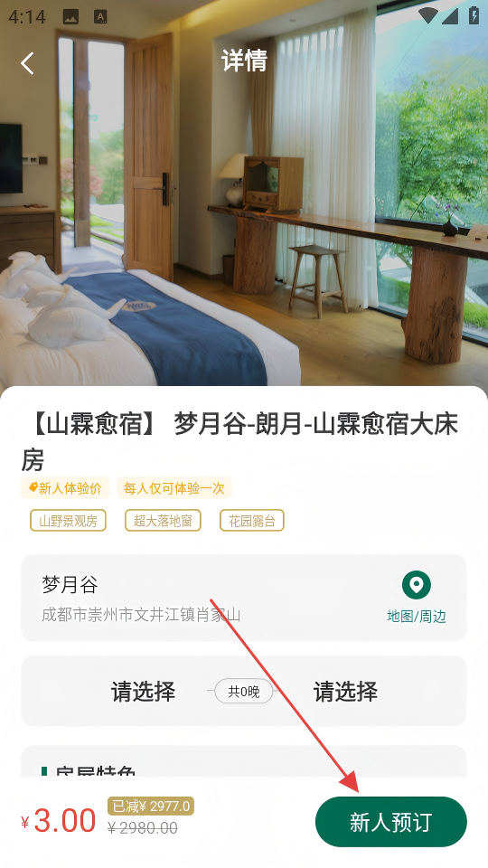Tap the 每人仅可体验一次 notice tag
Image resolution: width=488 pixels, height=868 pixels.
[174, 488]
